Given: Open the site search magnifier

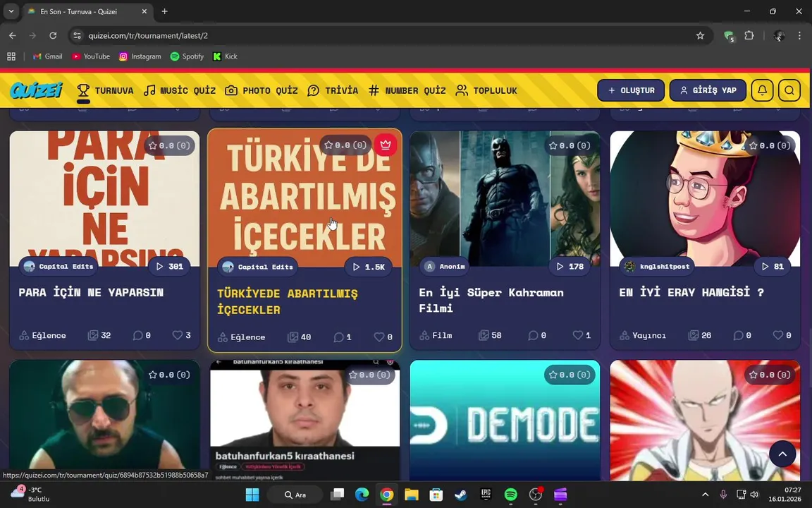Looking at the screenshot, I should (x=789, y=90).
